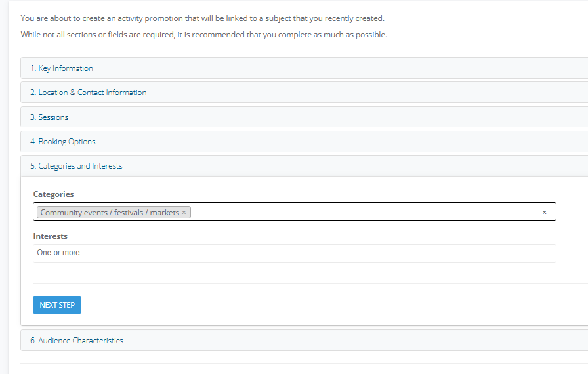Click the Interests field label
588x374 pixels.
click(x=51, y=236)
